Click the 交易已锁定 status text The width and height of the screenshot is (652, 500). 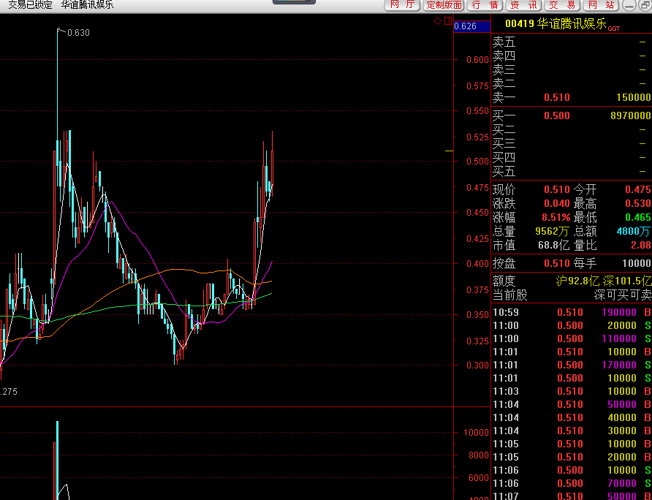click(30, 5)
